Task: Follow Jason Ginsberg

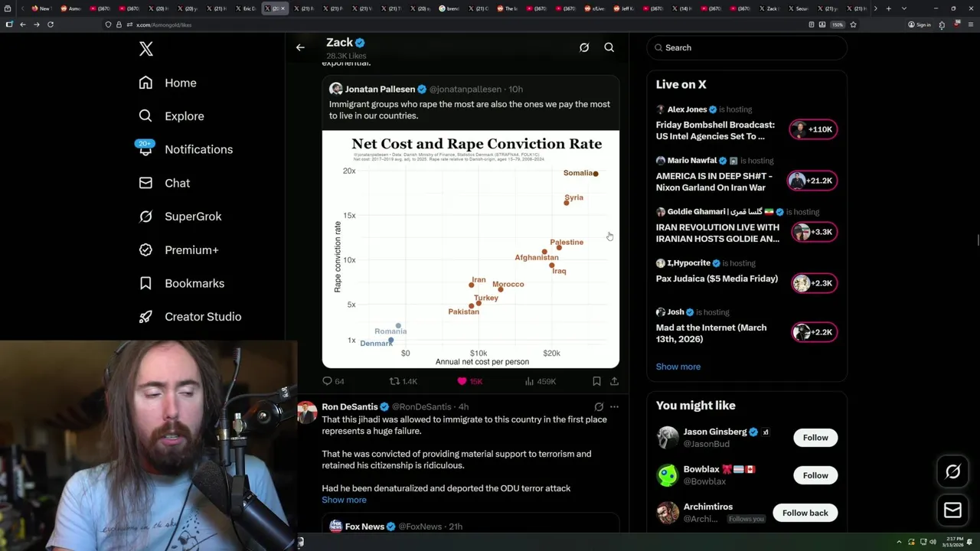Action: 815,438
